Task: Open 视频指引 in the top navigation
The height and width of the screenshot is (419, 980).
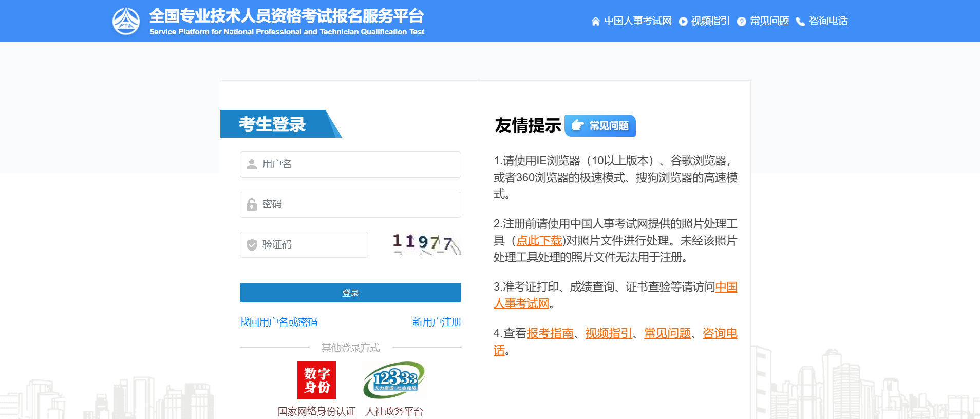Action: click(710, 21)
